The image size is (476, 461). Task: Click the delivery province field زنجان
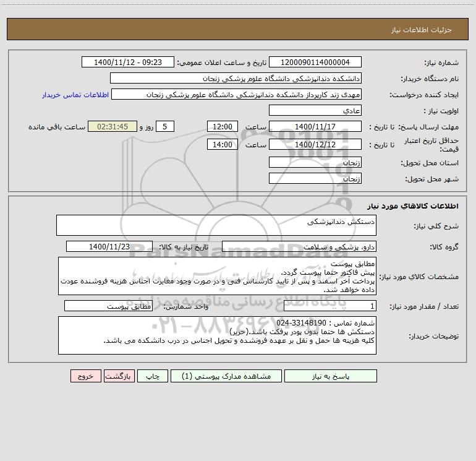pyautogui.click(x=315, y=162)
